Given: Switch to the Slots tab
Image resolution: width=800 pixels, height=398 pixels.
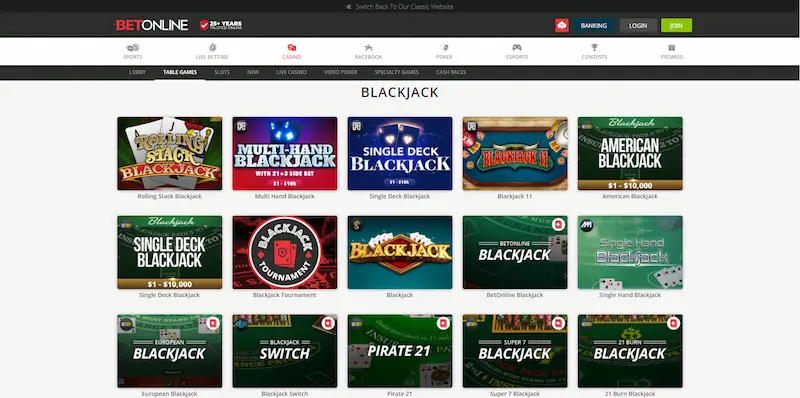Looking at the screenshot, I should (222, 72).
